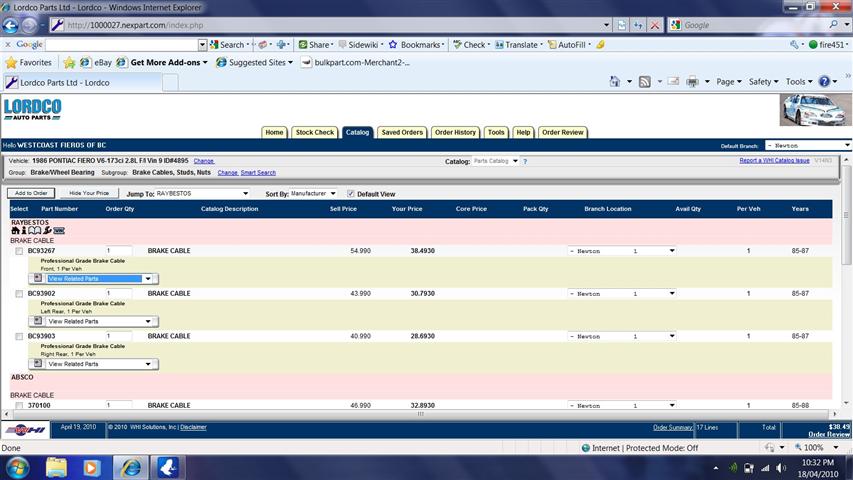This screenshot has height=480, width=853.
Task: Open Windows Explorer folder on taskbar
Action: point(56,467)
